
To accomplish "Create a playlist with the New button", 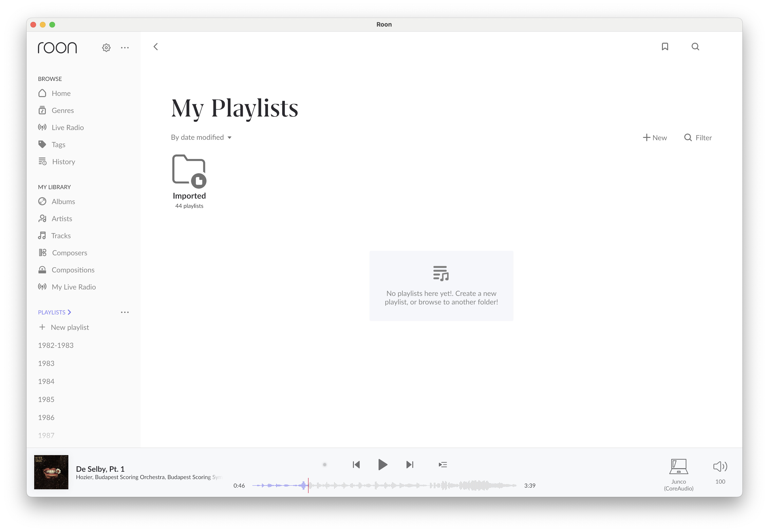I will coord(654,138).
